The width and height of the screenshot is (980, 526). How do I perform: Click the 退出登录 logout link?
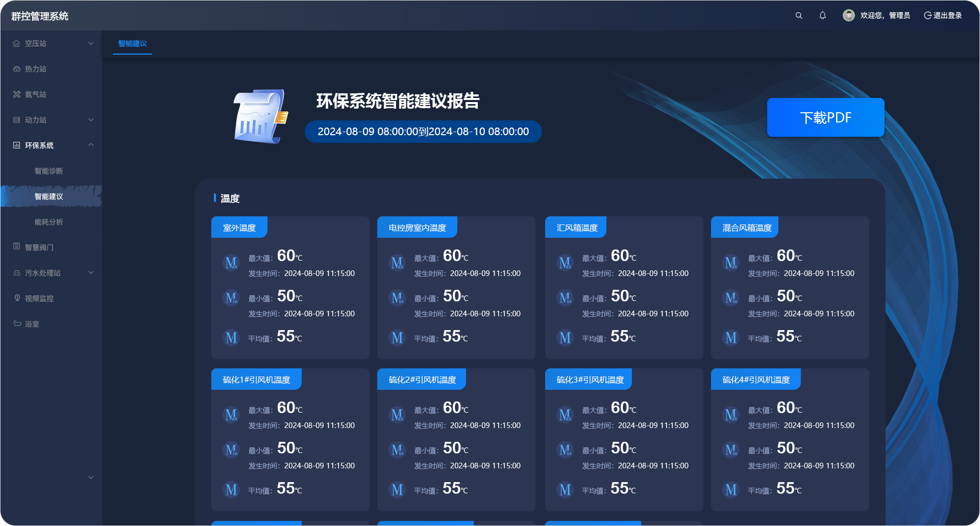point(943,16)
